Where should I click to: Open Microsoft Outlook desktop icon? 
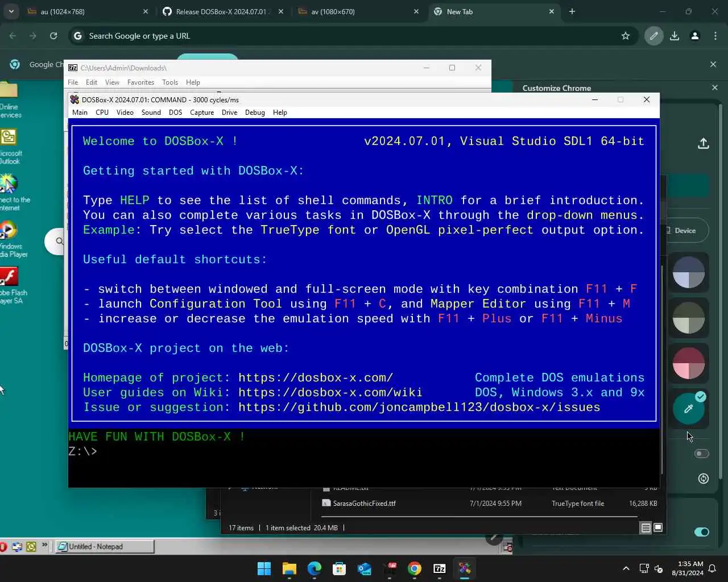pos(10,146)
